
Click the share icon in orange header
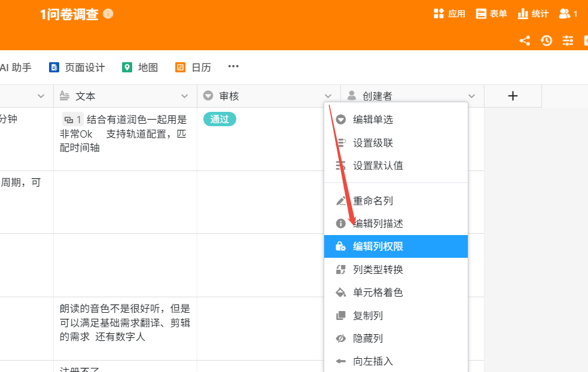click(525, 41)
